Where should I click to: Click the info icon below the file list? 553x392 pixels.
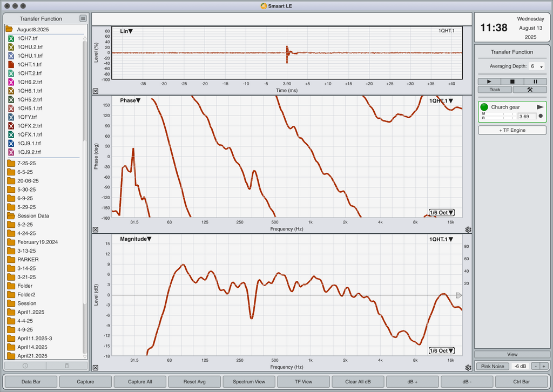click(25, 366)
